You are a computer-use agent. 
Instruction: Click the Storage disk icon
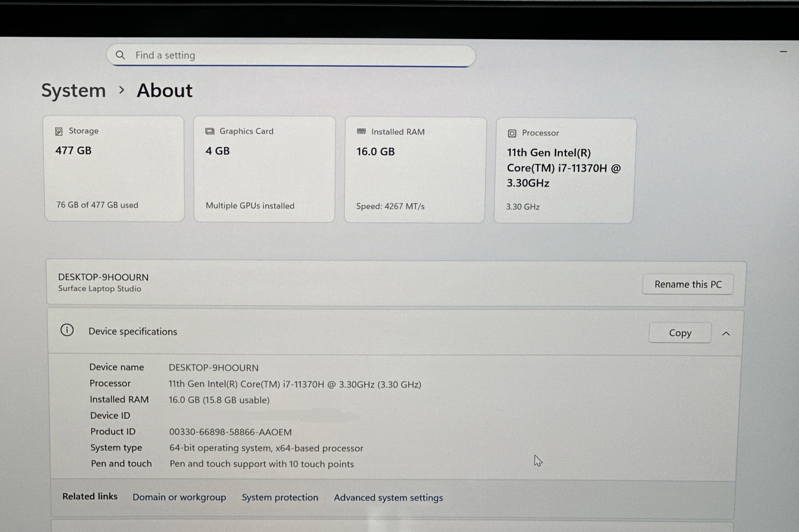click(59, 131)
